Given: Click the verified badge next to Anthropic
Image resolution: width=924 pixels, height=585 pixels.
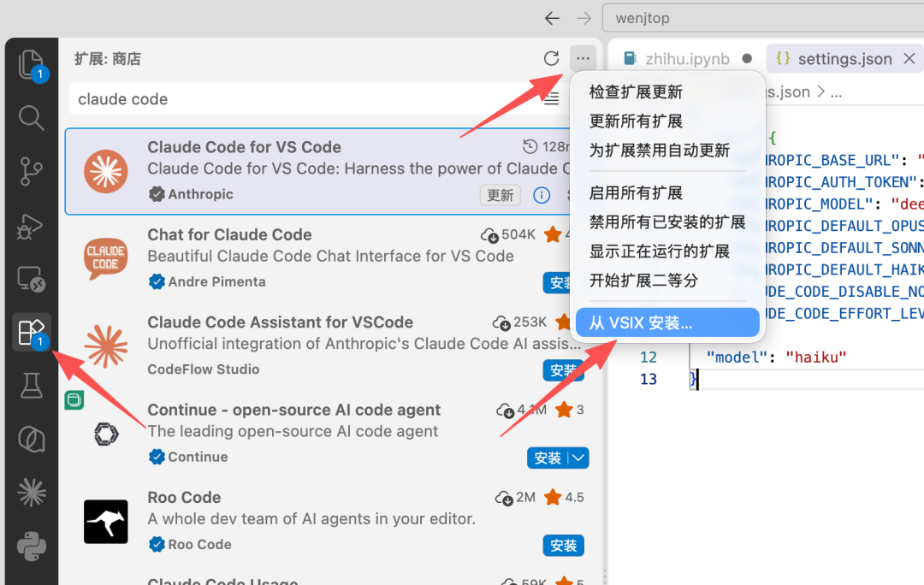Looking at the screenshot, I should point(157,194).
